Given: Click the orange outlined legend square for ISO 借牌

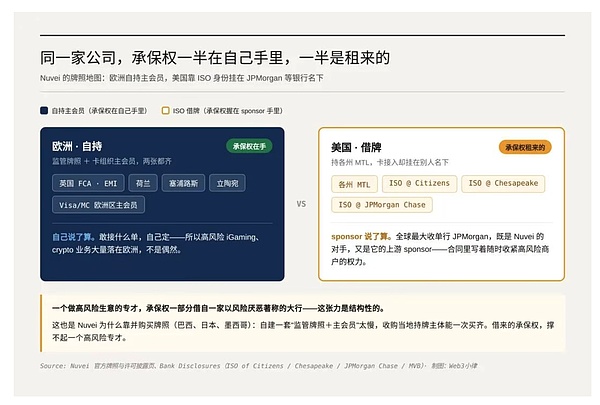Looking at the screenshot, I should (x=165, y=111).
